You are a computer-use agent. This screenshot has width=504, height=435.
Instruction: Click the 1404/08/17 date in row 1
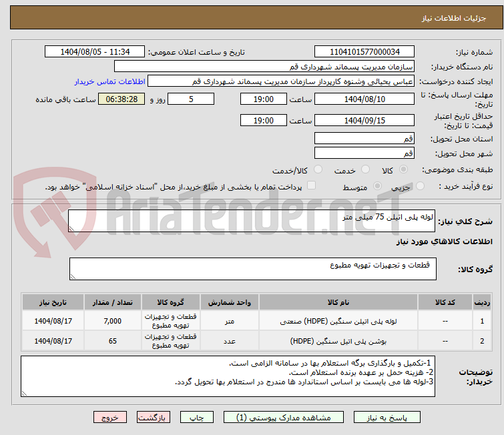pos(53,321)
